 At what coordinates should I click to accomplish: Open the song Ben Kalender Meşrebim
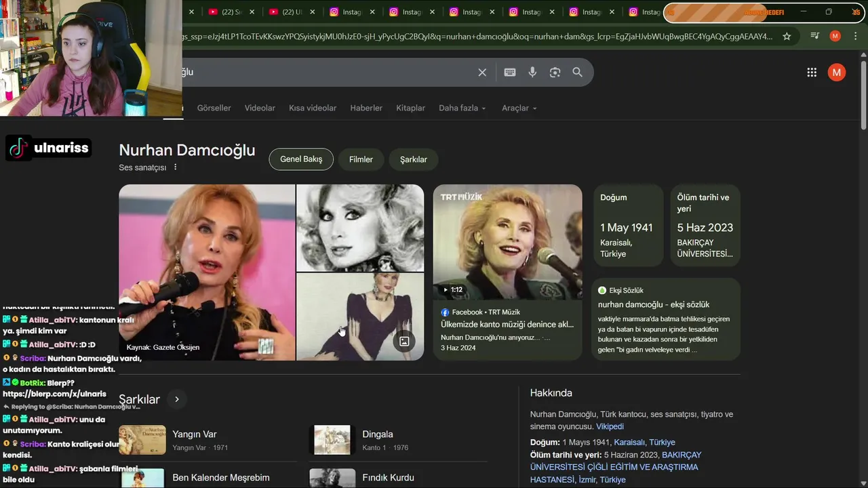221,478
